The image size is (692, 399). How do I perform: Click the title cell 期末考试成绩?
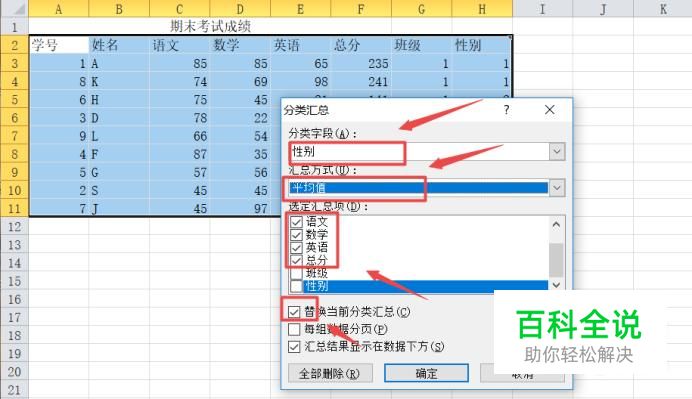pos(210,26)
